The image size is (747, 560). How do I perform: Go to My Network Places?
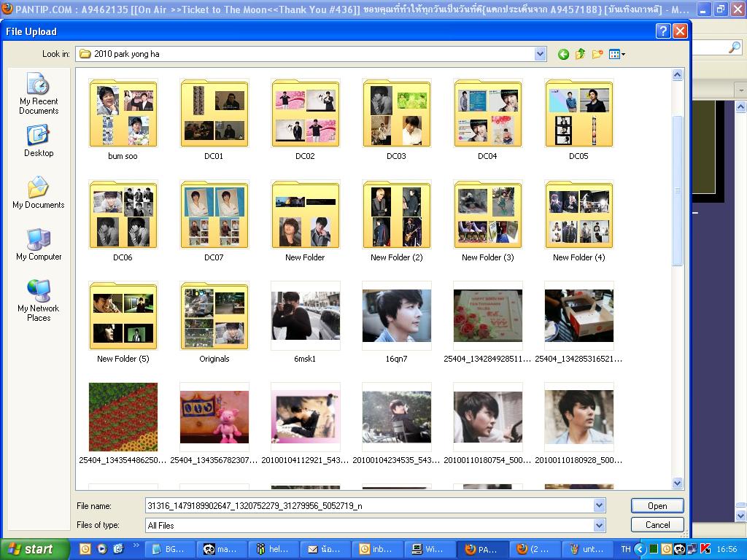point(39,300)
